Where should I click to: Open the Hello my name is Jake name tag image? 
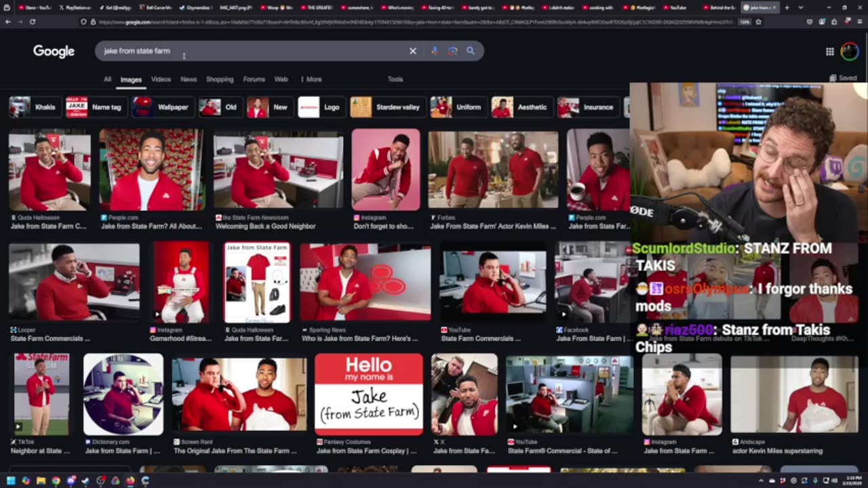coord(369,394)
